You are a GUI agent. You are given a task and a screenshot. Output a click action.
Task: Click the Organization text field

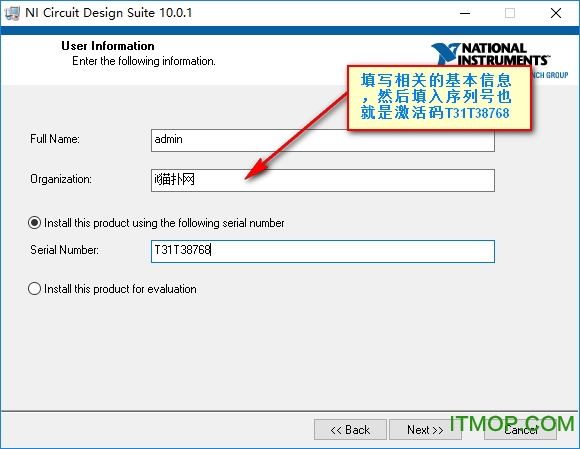323,180
